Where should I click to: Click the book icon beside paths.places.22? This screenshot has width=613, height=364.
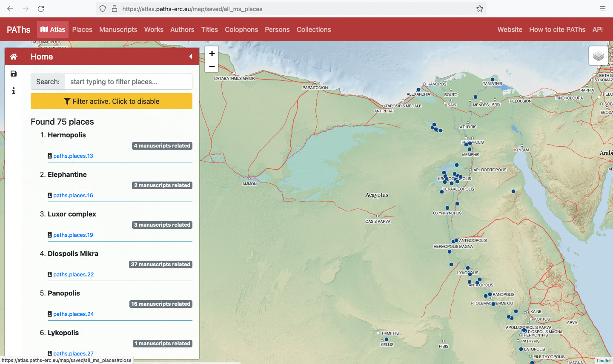[50, 275]
